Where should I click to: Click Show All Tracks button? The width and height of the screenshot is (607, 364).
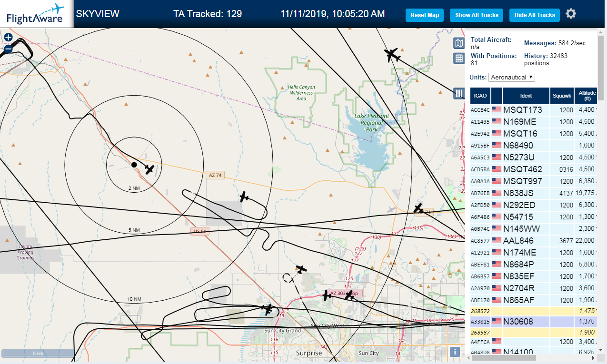point(477,15)
